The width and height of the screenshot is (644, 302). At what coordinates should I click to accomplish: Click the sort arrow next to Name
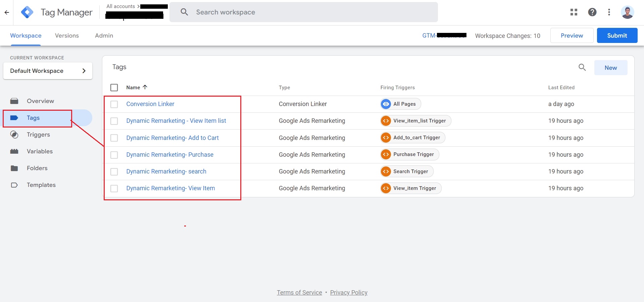click(x=145, y=87)
